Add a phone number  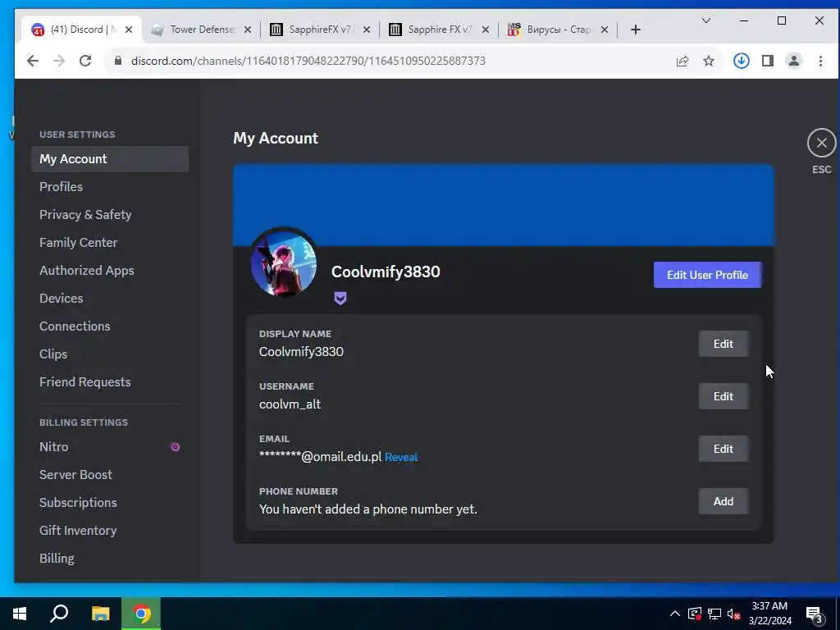[724, 501]
